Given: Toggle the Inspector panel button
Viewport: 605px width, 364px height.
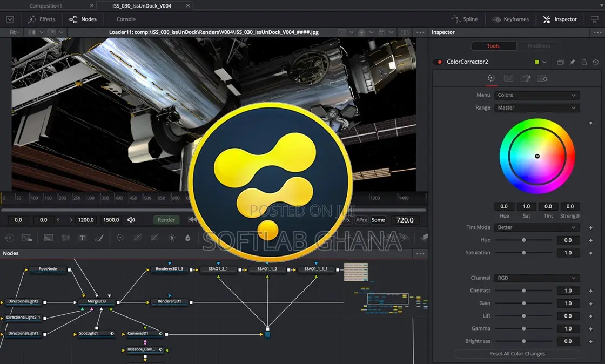Looking at the screenshot, I should pyautogui.click(x=560, y=19).
